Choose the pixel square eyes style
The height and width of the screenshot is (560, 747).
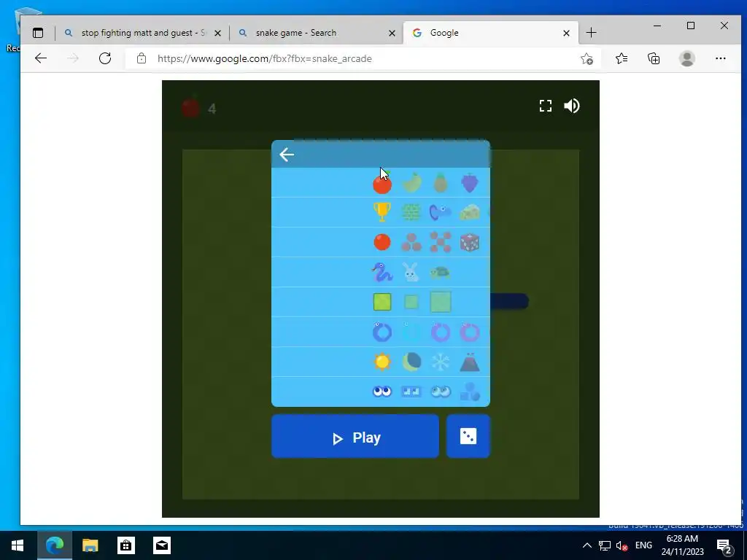point(411,392)
